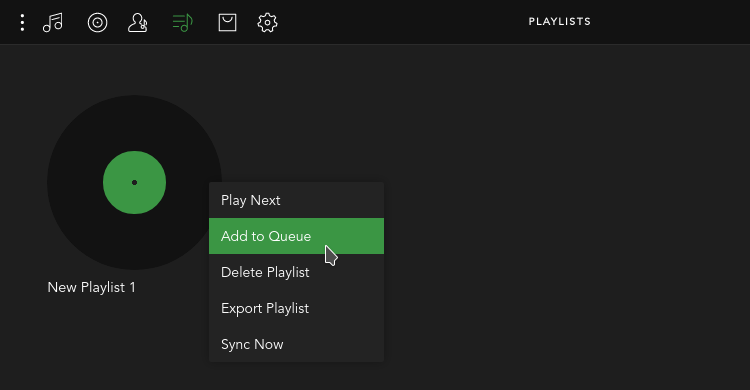Open the three-dot overflow menu
This screenshot has height=390, width=750.
click(22, 22)
